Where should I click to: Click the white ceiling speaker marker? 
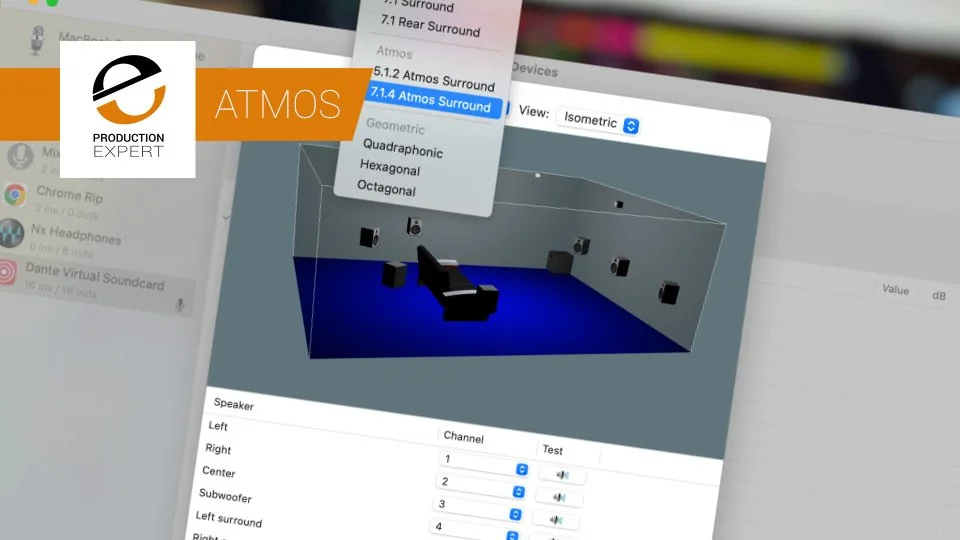[x=538, y=175]
